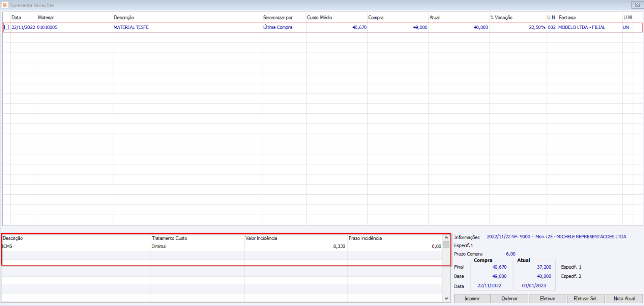Click the Compra date 22/11/2022 in the summary

[x=489, y=286]
